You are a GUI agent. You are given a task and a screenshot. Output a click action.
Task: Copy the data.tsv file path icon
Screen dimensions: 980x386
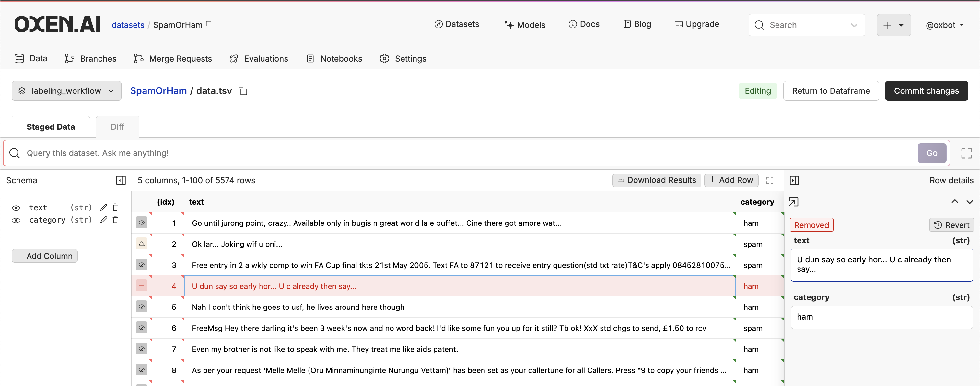(x=243, y=91)
